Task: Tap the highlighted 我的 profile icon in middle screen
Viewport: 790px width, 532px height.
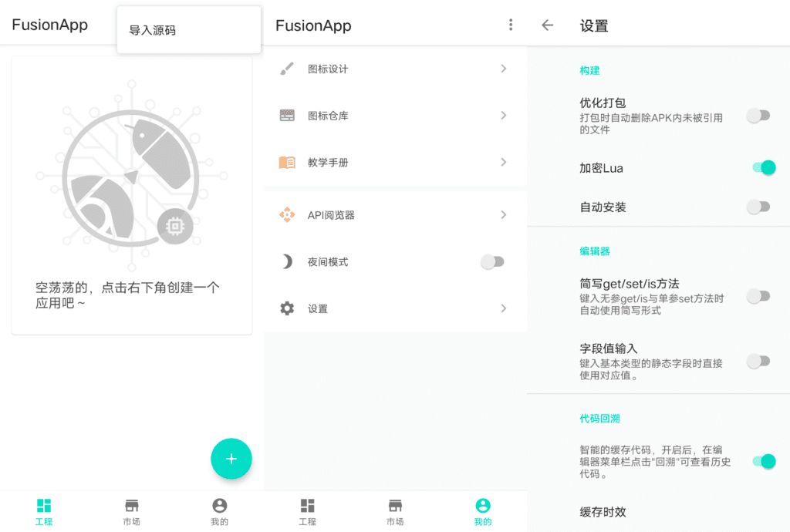Action: point(483,505)
